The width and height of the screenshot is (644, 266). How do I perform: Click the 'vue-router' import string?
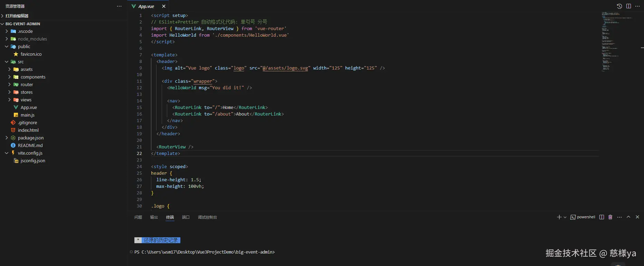click(x=271, y=29)
